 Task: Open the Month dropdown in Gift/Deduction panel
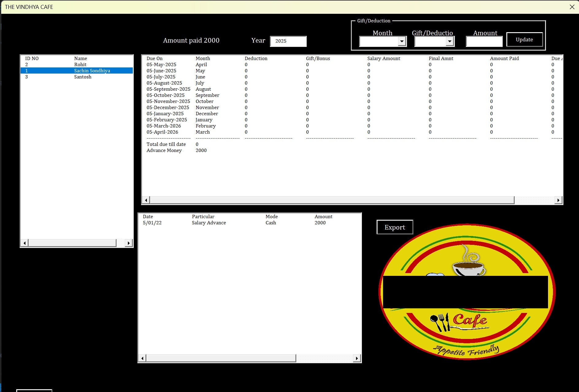[x=382, y=41]
